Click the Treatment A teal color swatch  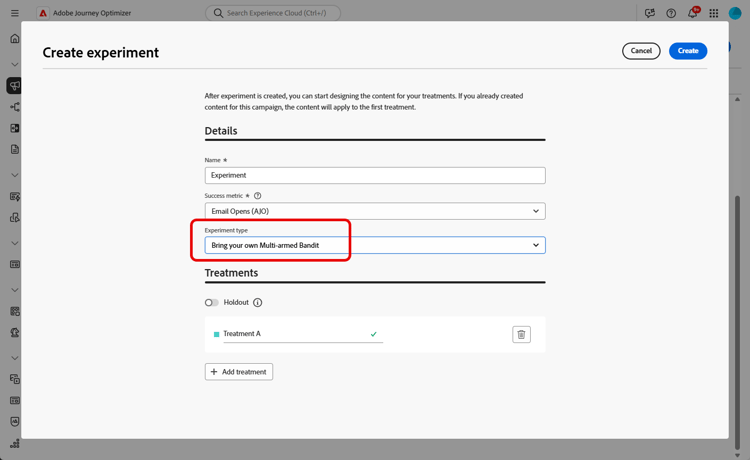(216, 334)
